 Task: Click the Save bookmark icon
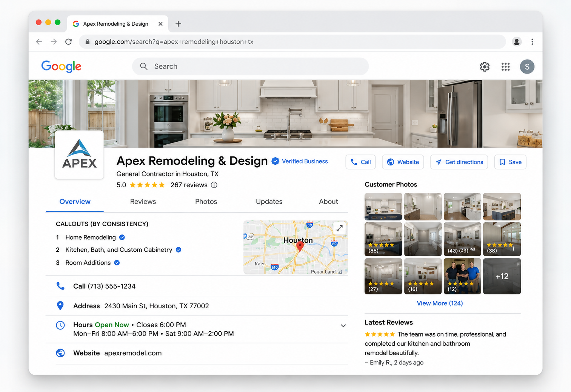(x=502, y=162)
